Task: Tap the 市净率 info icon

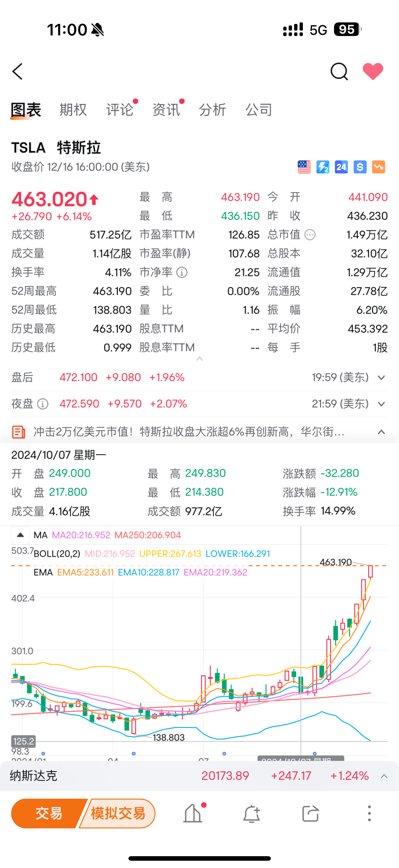Action: click(182, 272)
